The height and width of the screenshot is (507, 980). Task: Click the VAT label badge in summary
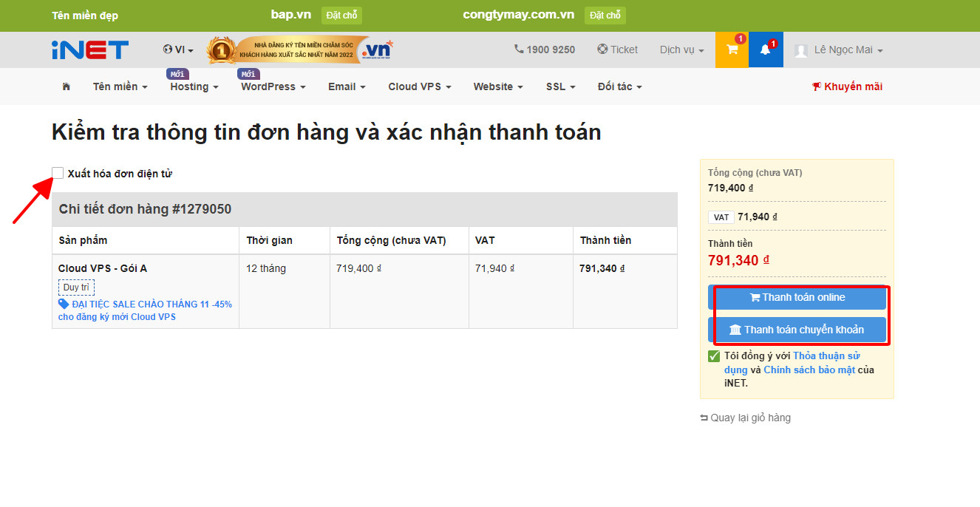[x=721, y=217]
